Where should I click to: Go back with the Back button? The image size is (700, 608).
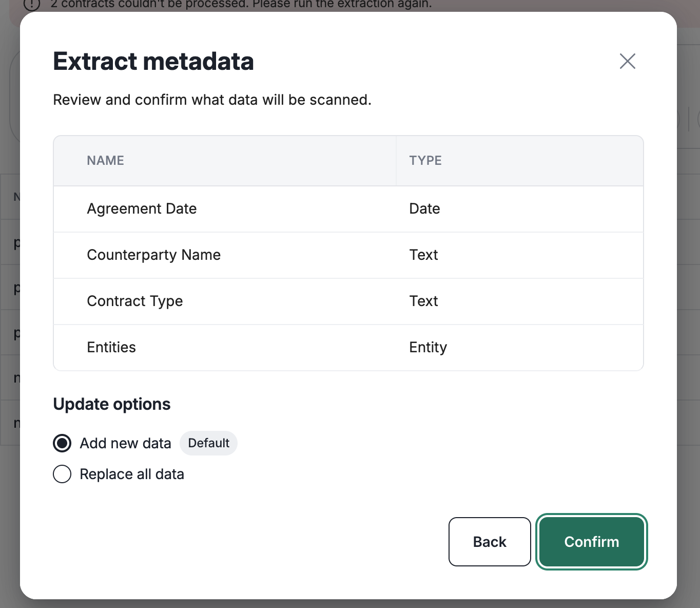[490, 542]
